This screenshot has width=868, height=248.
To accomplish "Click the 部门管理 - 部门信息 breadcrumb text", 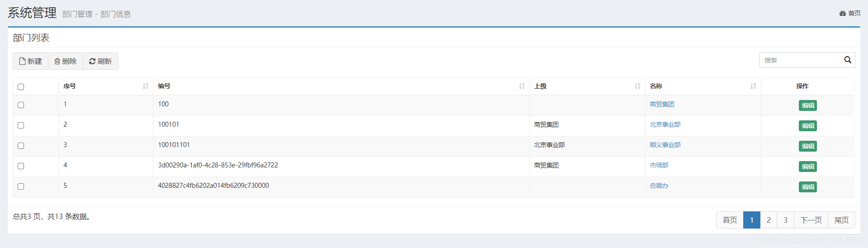I will [97, 14].
